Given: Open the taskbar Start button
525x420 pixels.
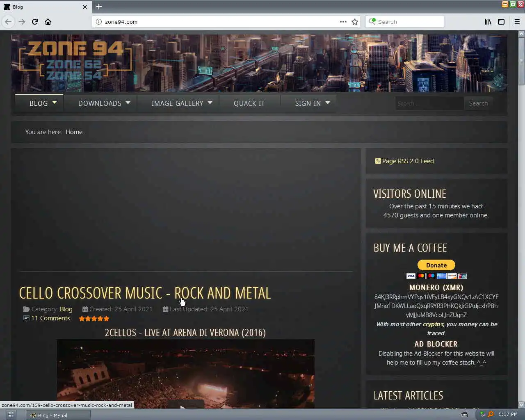Looking at the screenshot, I should point(11,415).
